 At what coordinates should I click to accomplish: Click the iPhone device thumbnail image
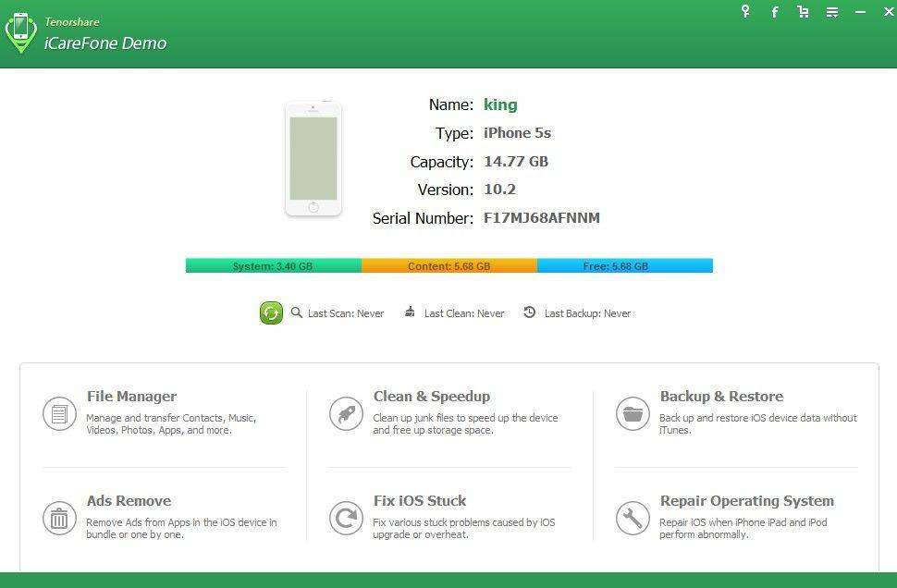click(x=313, y=158)
